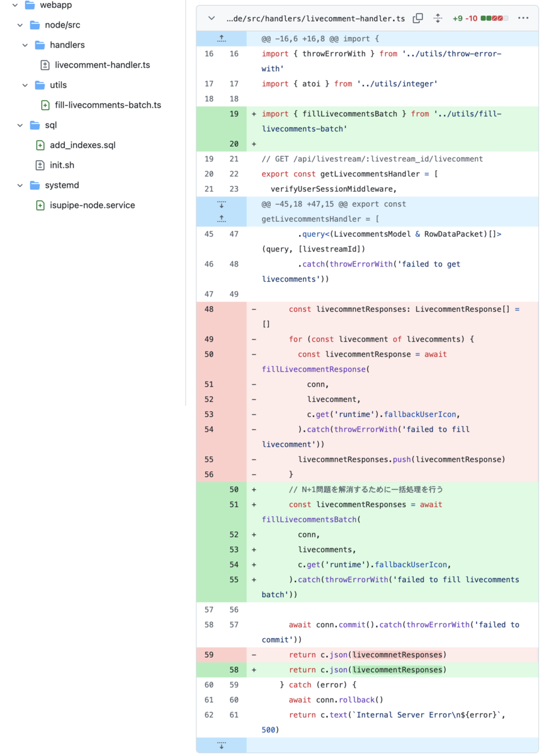Click the 'import { atoi }' line
This screenshot has width=549, height=756.
[349, 84]
